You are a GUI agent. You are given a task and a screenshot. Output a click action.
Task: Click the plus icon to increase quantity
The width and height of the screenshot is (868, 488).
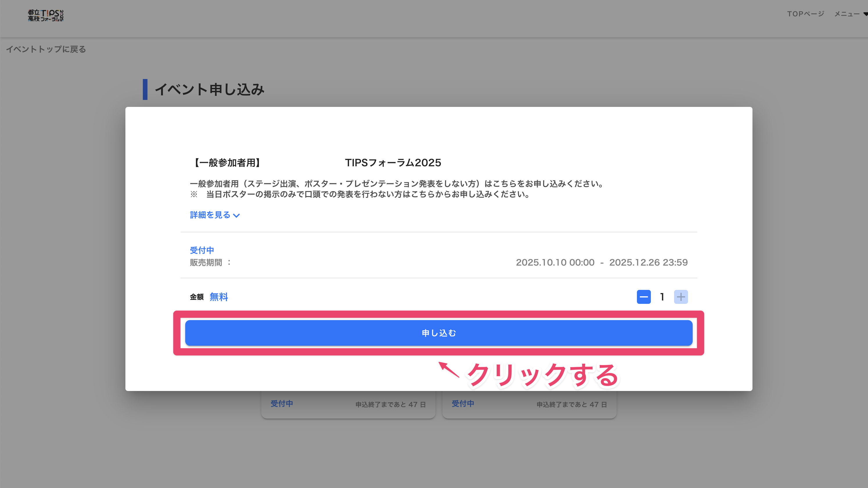tap(681, 297)
